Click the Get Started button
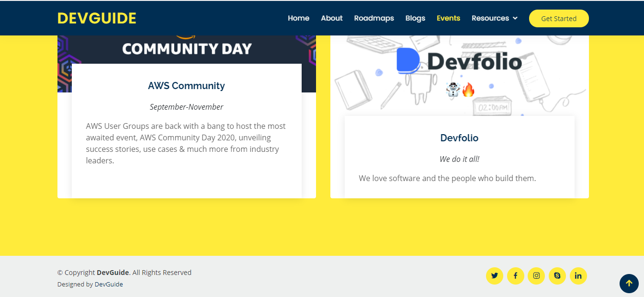The image size is (644, 297). pos(559,19)
